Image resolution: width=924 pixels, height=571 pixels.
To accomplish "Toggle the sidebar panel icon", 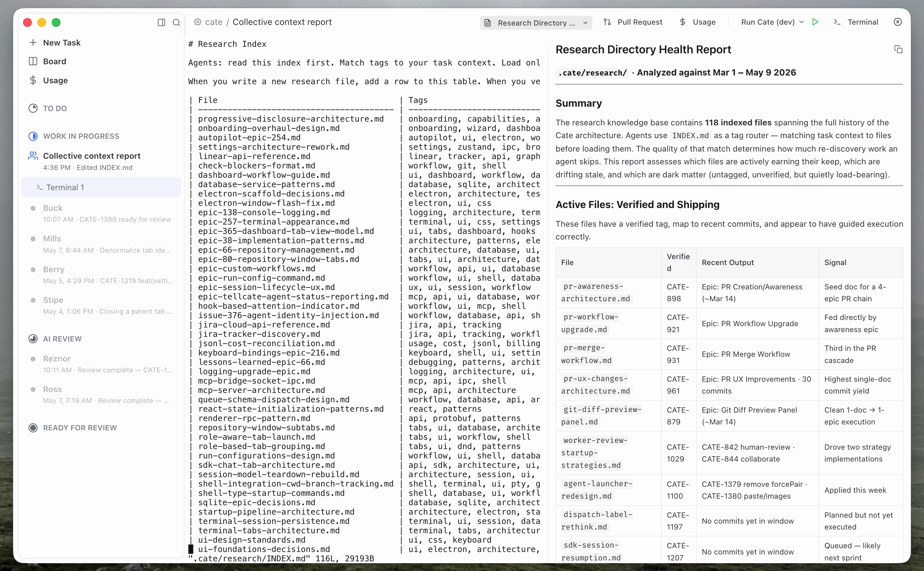I will (x=161, y=22).
